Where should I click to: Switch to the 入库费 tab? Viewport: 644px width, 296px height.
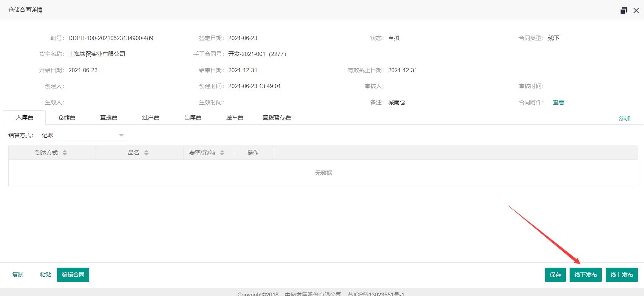(x=25, y=118)
